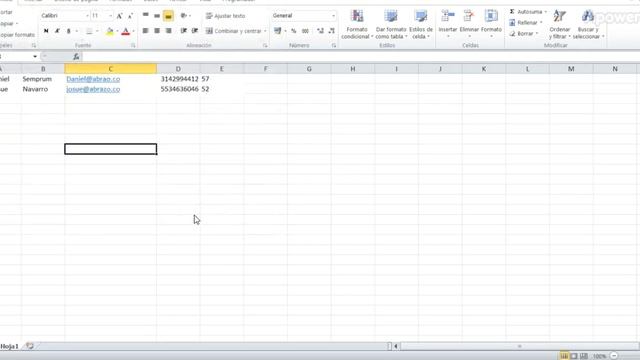This screenshot has width=640, height=360.
Task: Expand Combinar y centrar dropdown arrow
Action: click(x=265, y=31)
